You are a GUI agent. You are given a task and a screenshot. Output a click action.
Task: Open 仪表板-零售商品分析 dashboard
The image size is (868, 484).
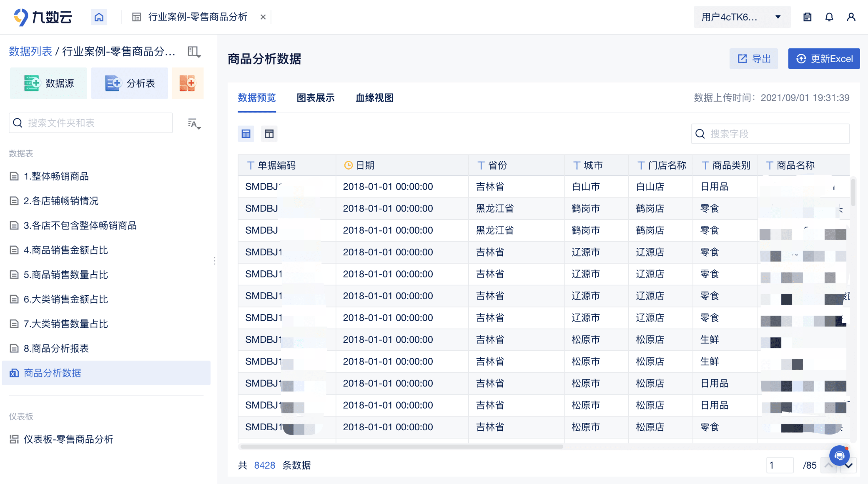click(x=68, y=439)
